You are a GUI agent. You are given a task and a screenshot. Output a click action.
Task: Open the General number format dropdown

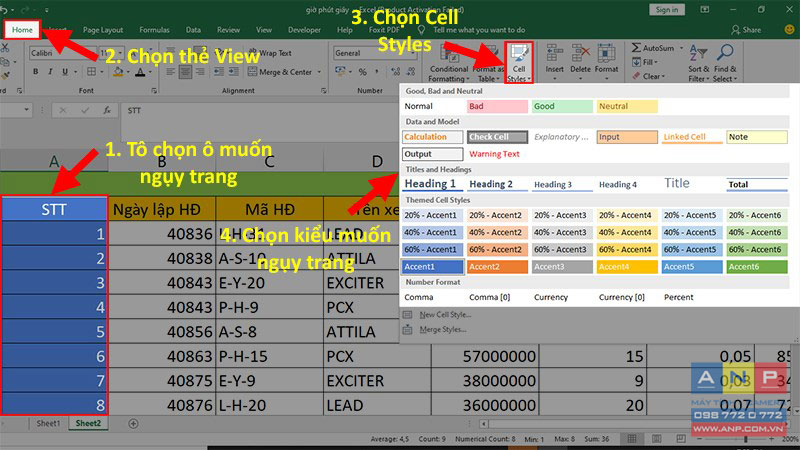click(374, 53)
